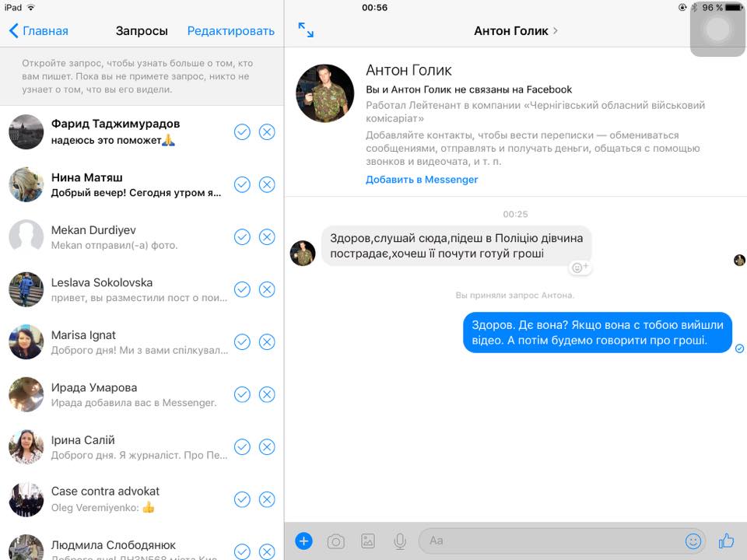Image resolution: width=747 pixels, height=560 pixels.
Task: Decline request from Marisa Ignat
Action: [267, 342]
